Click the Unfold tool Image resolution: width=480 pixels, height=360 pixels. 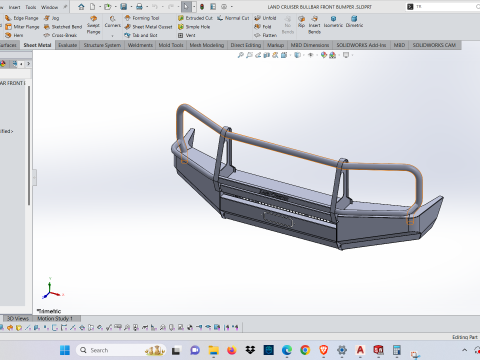pos(265,18)
